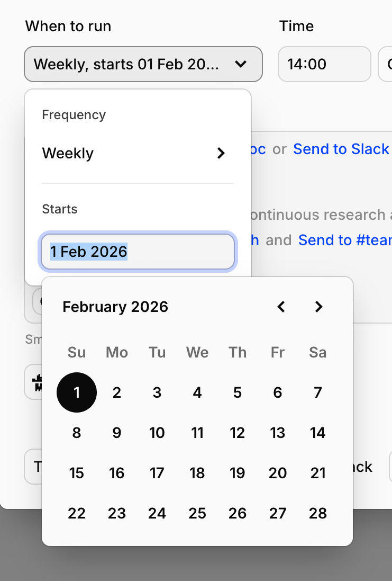Go to previous month in calendar
The image size is (392, 581).
[x=281, y=307]
